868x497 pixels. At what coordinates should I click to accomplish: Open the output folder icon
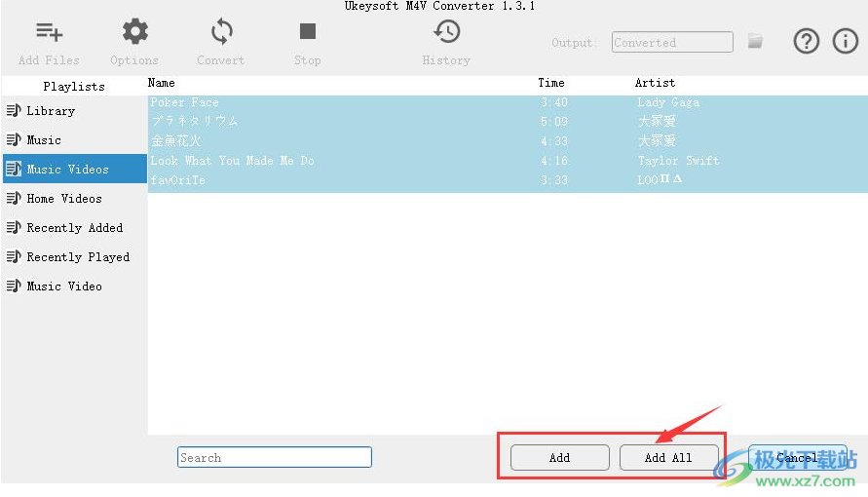(755, 41)
